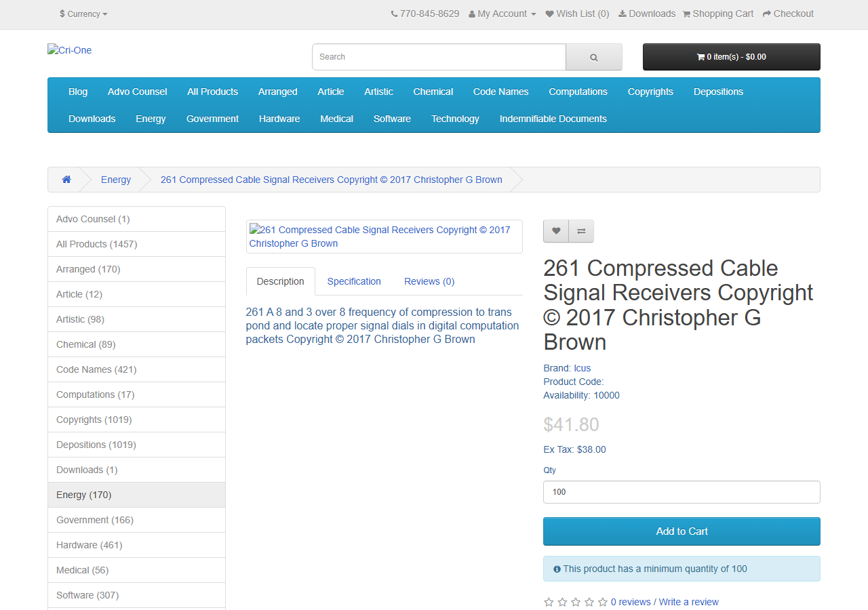Open Chemical in navigation bar
The width and height of the screenshot is (868, 610).
tap(433, 91)
